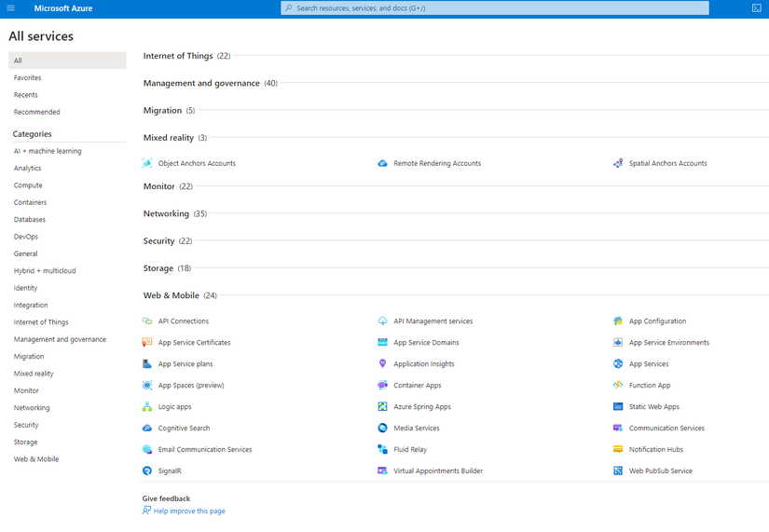The image size is (769, 532).
Task: Click the Object Anchors Accounts icon
Action: [x=147, y=163]
